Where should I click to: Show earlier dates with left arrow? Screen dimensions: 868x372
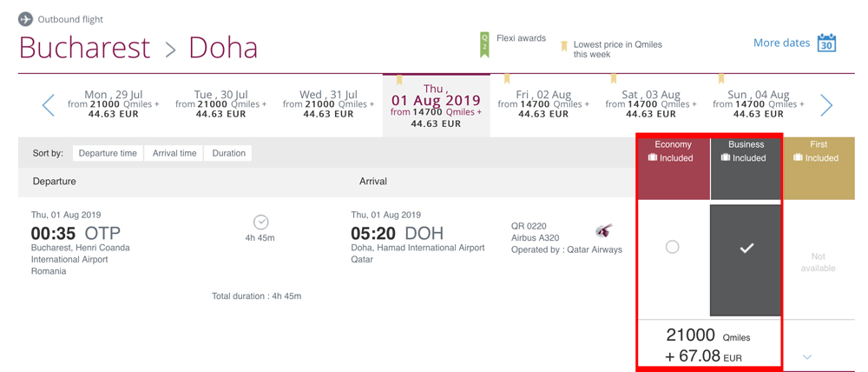(x=49, y=105)
